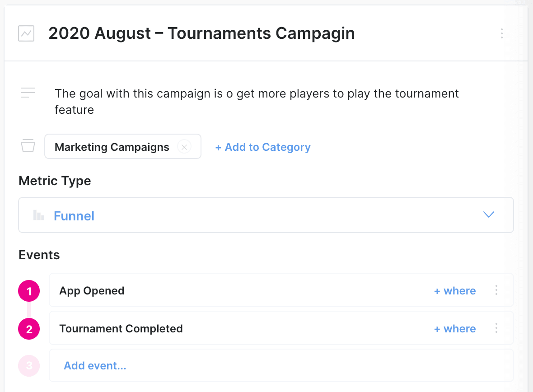Click the description lines icon
The height and width of the screenshot is (392, 533).
pyautogui.click(x=28, y=93)
